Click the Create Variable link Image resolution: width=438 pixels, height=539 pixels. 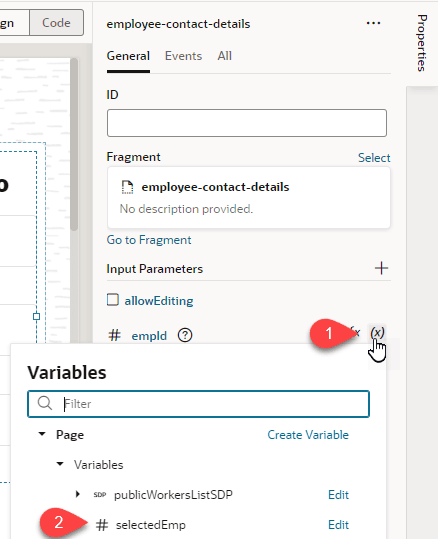(x=308, y=434)
